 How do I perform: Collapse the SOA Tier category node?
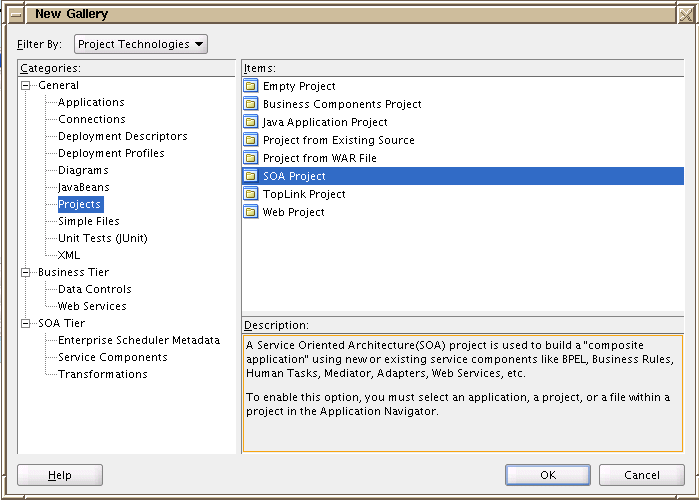(x=26, y=324)
